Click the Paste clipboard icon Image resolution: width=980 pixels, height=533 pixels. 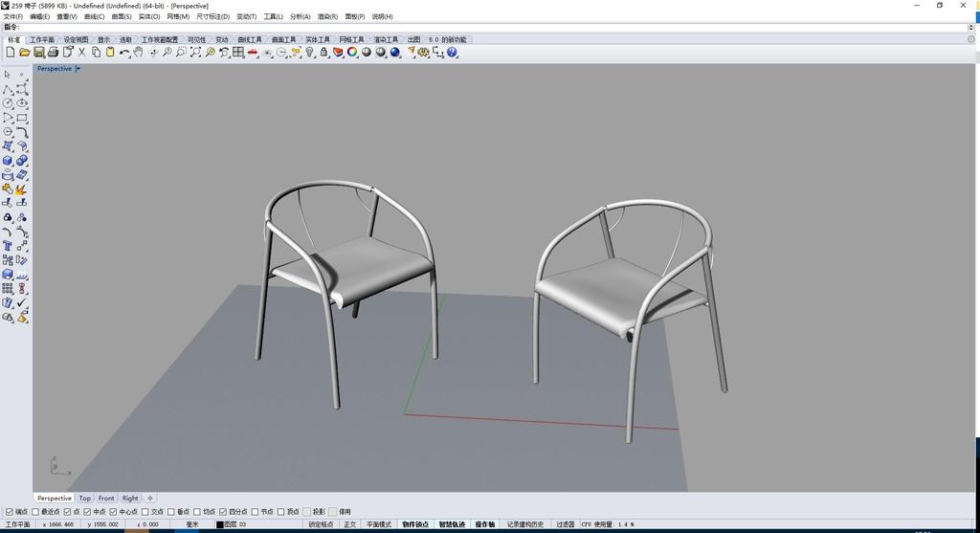(x=110, y=53)
